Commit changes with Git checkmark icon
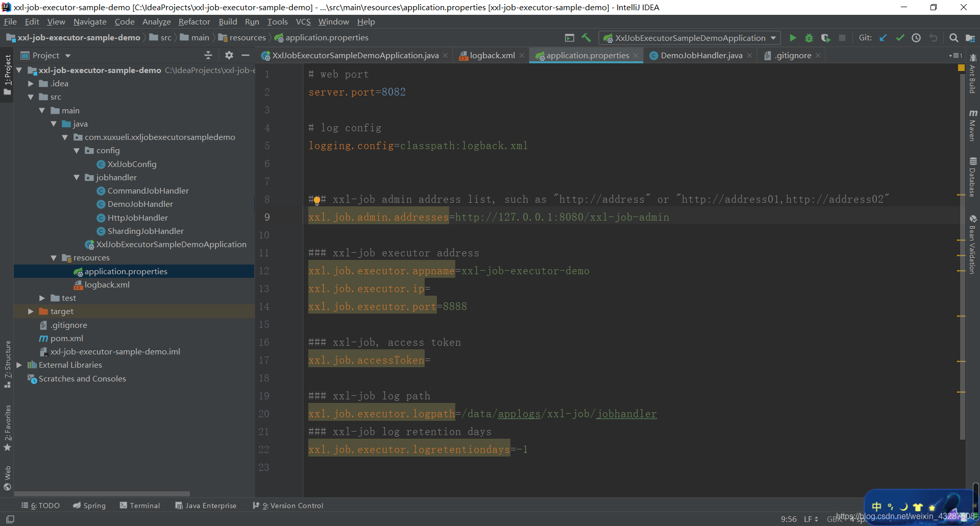This screenshot has width=980, height=526. pyautogui.click(x=900, y=38)
